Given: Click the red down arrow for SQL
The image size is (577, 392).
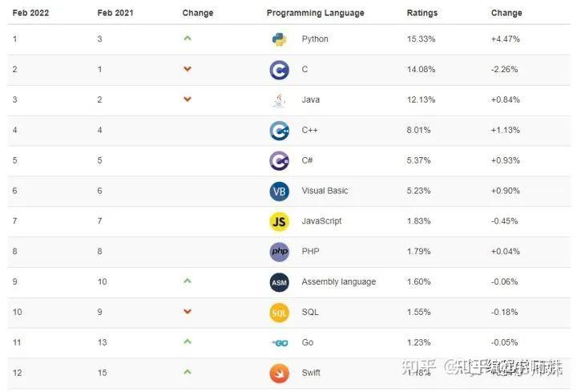Looking at the screenshot, I should (x=188, y=312).
